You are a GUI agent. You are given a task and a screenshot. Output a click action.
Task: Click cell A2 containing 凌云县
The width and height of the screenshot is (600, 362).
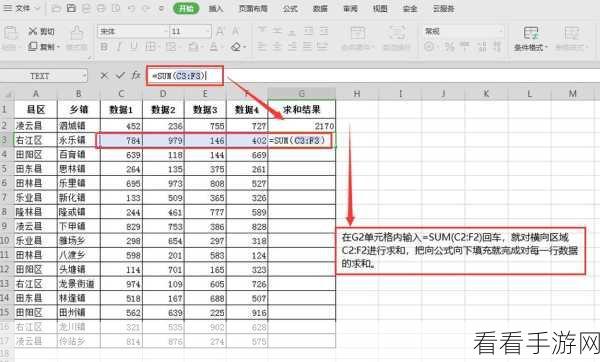(36, 126)
